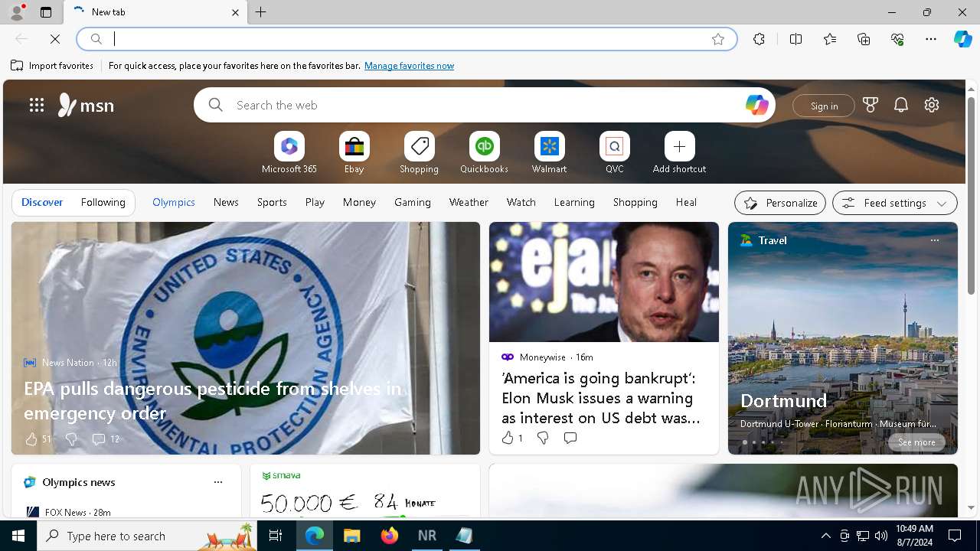Select the Gaming feed category
Viewport: 980px width, 551px height.
click(x=413, y=202)
